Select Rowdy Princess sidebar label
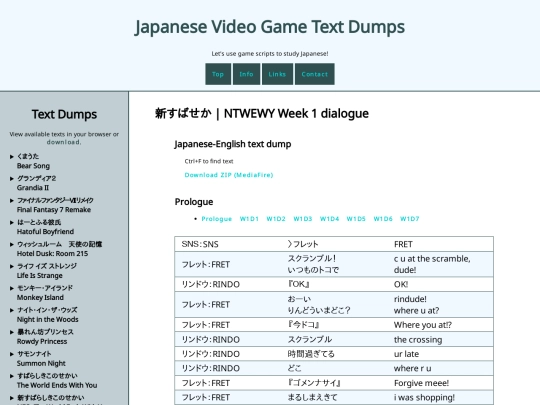The width and height of the screenshot is (540, 405). click(42, 342)
